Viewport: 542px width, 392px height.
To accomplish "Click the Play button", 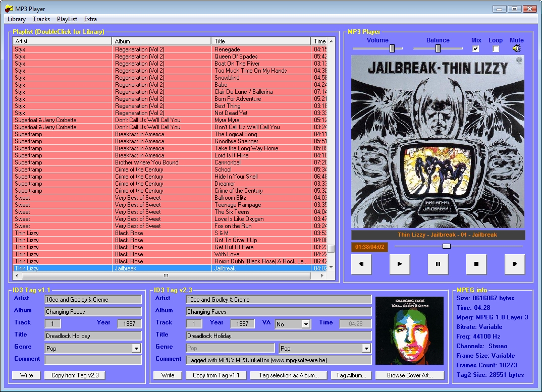I will 399,264.
